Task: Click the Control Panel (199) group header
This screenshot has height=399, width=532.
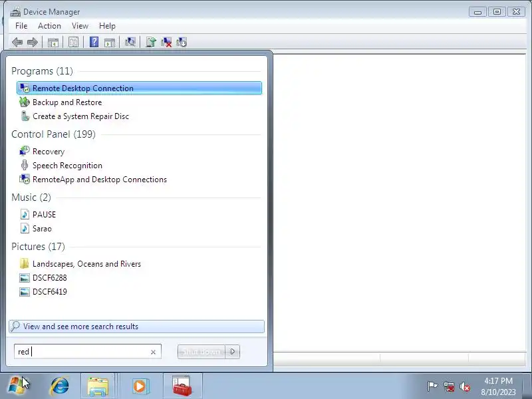Action: click(53, 134)
